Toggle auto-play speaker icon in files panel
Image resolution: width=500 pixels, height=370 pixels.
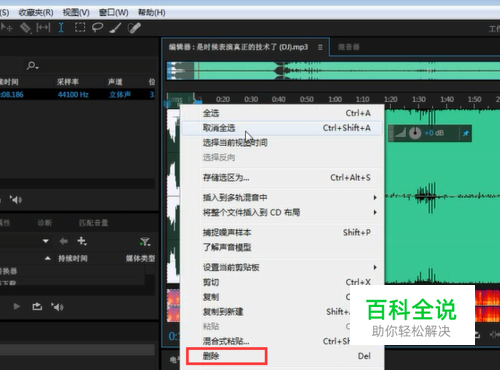tap(16, 199)
